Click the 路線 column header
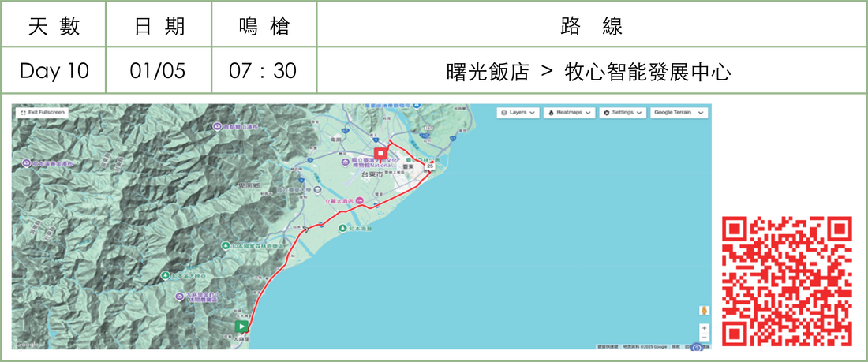868x362 pixels. (x=592, y=25)
